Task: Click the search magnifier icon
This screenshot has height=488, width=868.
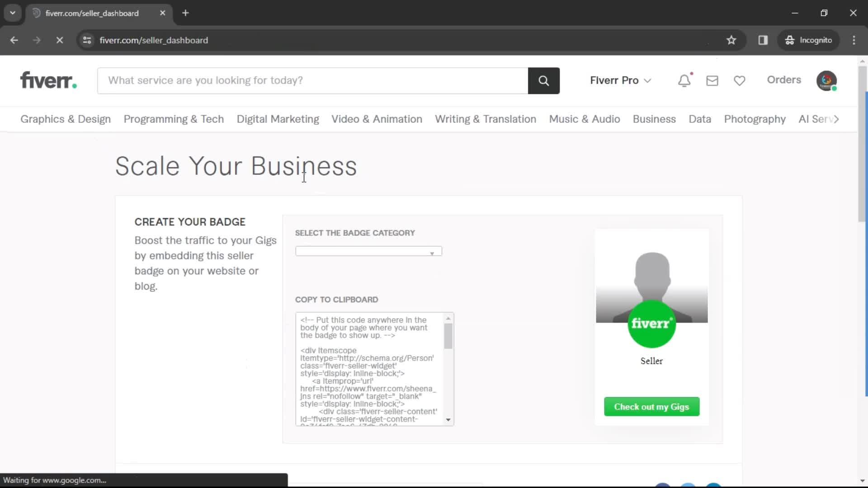Action: [x=543, y=80]
